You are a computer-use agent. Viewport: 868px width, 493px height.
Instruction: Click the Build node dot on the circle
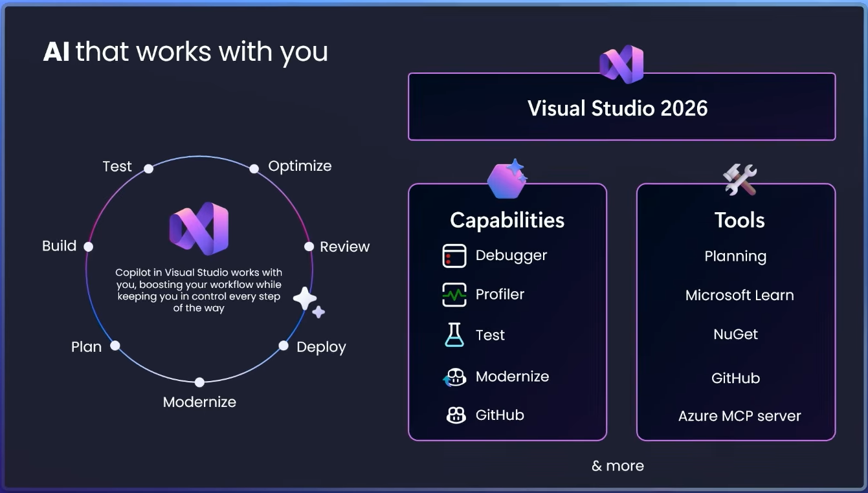click(x=89, y=246)
